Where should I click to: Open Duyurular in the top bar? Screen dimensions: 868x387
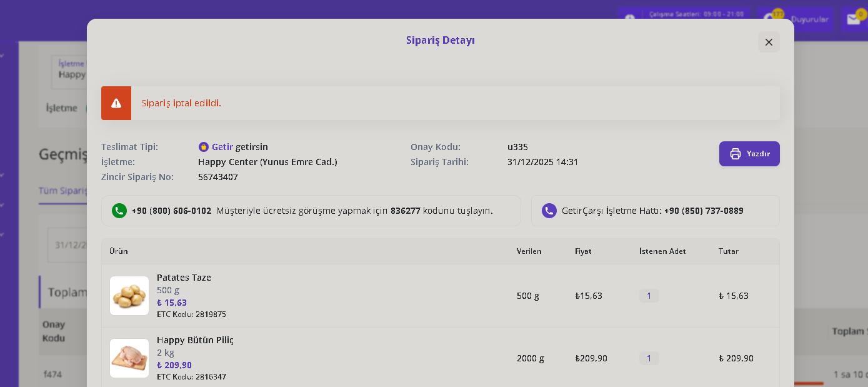pos(810,19)
